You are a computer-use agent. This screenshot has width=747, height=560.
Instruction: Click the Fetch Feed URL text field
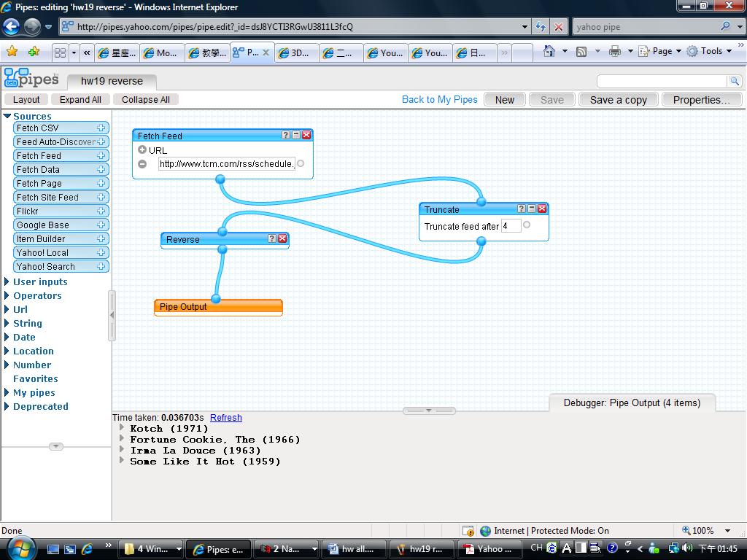click(227, 164)
